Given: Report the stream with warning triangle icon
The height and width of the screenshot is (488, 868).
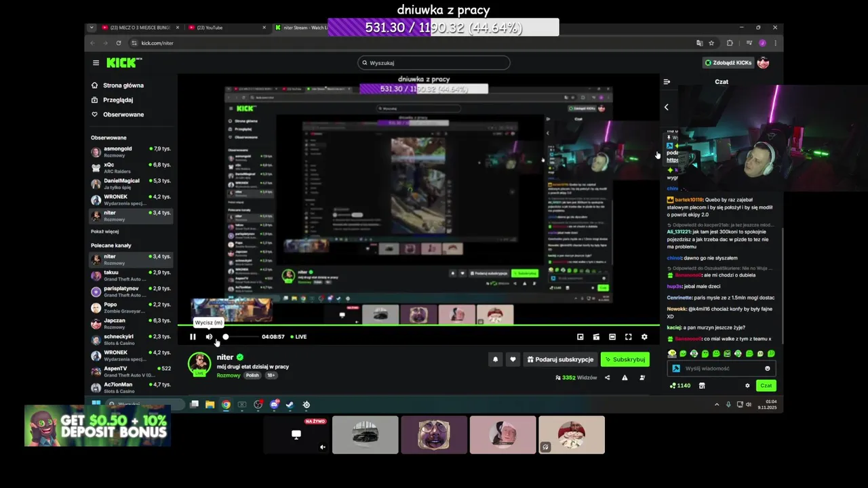Looking at the screenshot, I should 625,378.
